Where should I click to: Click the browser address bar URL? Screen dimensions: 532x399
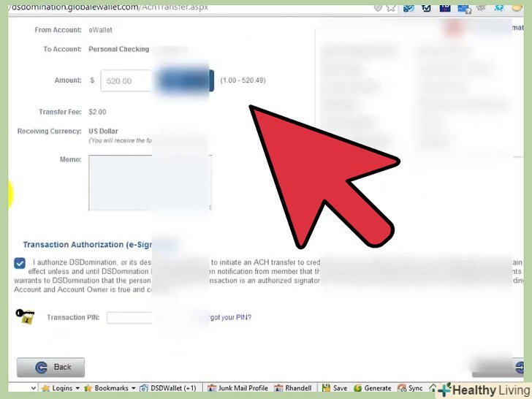pos(110,7)
